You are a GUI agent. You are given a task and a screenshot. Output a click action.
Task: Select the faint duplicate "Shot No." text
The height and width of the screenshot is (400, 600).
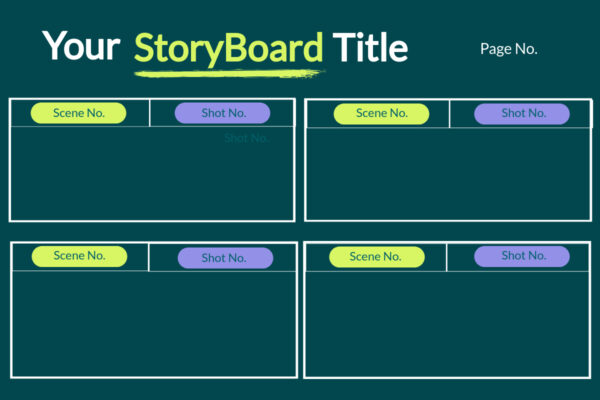coord(247,138)
